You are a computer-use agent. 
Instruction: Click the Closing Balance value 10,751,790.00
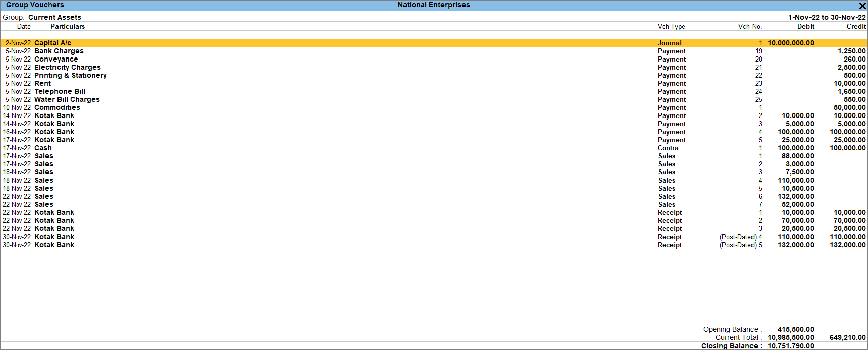[791, 346]
